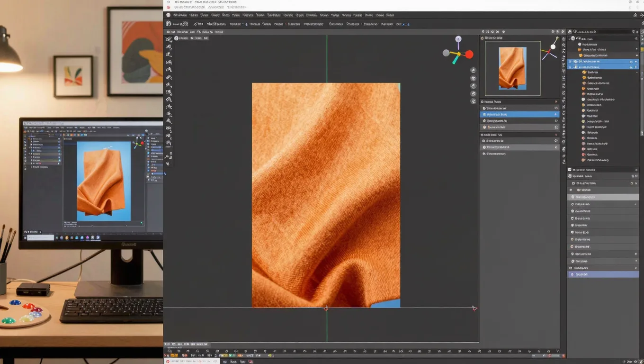The image size is (644, 364).
Task: Click the gray ball on the viewport navigation gizmo
Action: 446,53
